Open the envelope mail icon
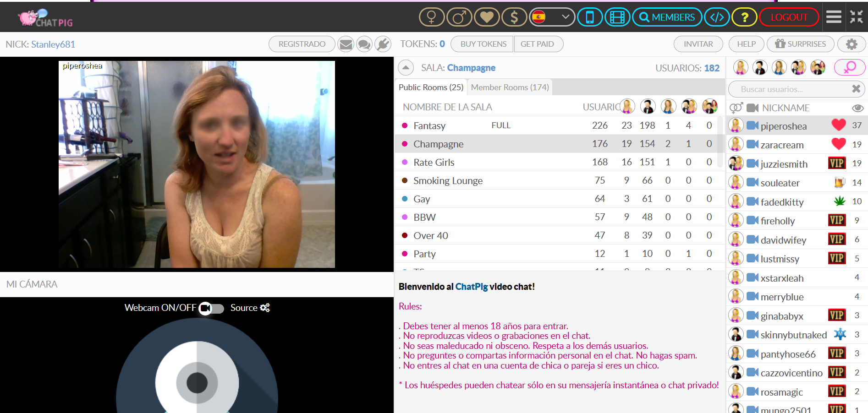The image size is (868, 413). click(346, 44)
